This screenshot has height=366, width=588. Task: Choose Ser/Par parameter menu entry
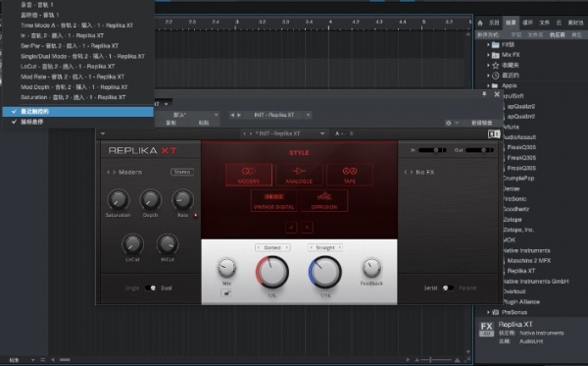[x=78, y=46]
